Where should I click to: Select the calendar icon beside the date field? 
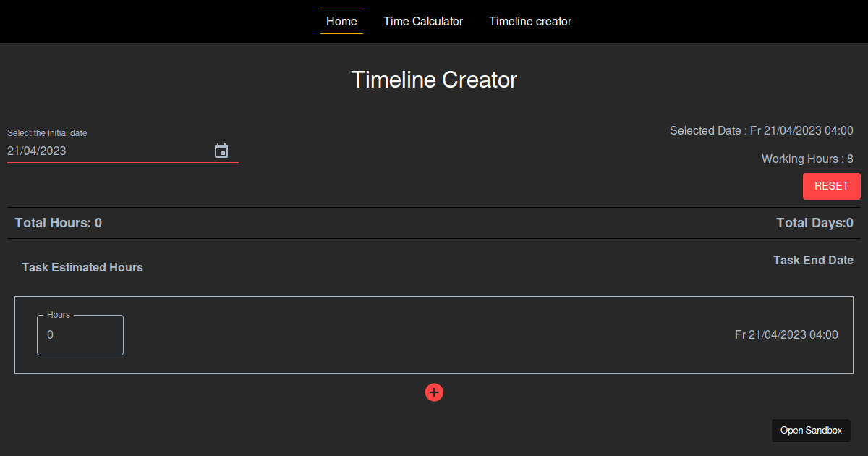click(221, 151)
